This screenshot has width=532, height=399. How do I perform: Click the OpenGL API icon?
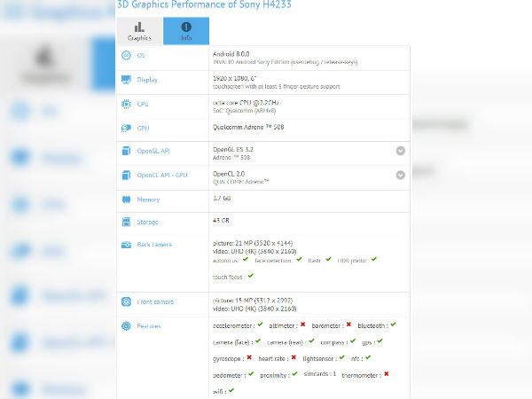[x=126, y=151]
